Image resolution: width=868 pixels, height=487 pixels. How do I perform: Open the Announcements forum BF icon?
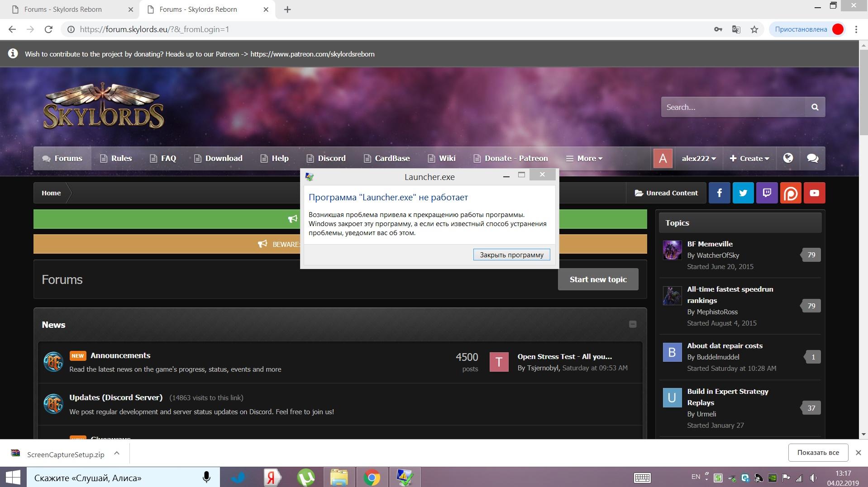tap(53, 362)
